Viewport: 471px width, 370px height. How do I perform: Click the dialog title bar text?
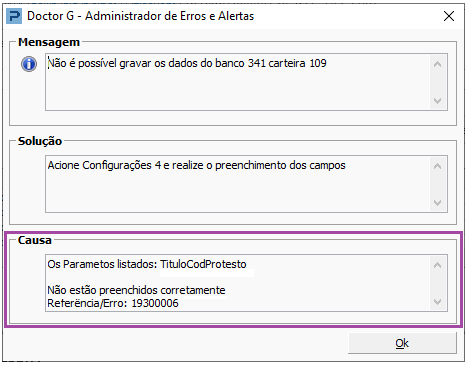pos(140,16)
